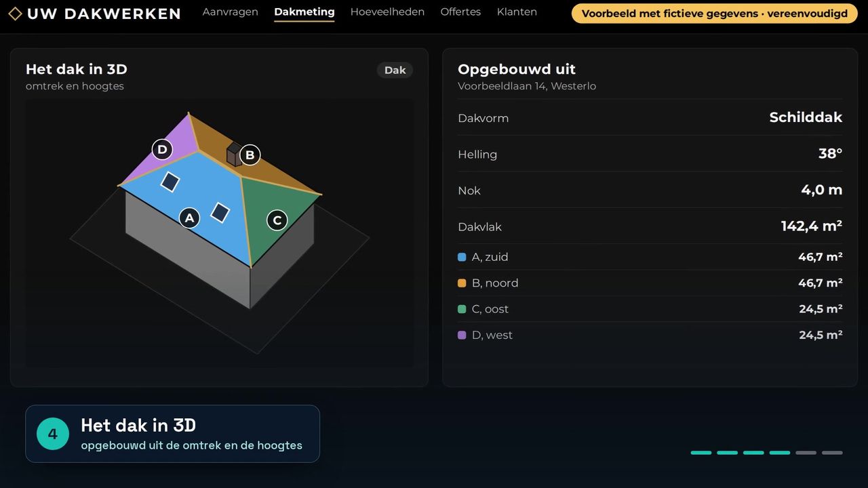The height and width of the screenshot is (488, 868).
Task: Select roof face marker B in 3D view
Action: [250, 155]
